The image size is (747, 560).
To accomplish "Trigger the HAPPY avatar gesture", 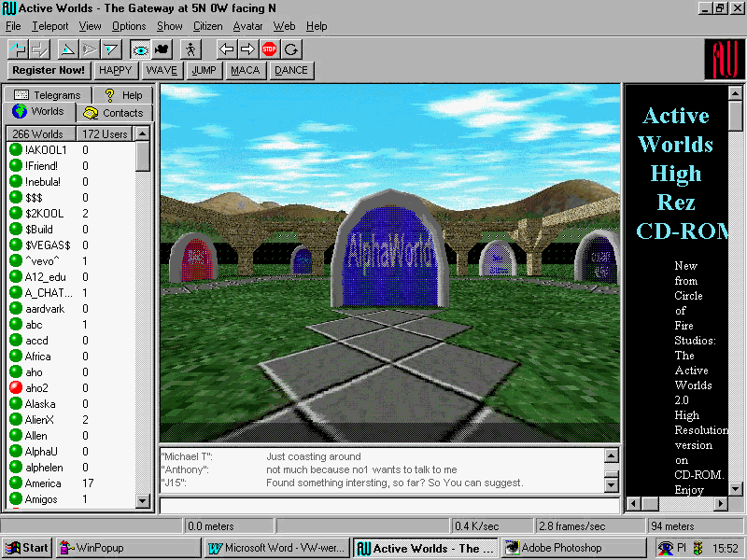I will (115, 70).
